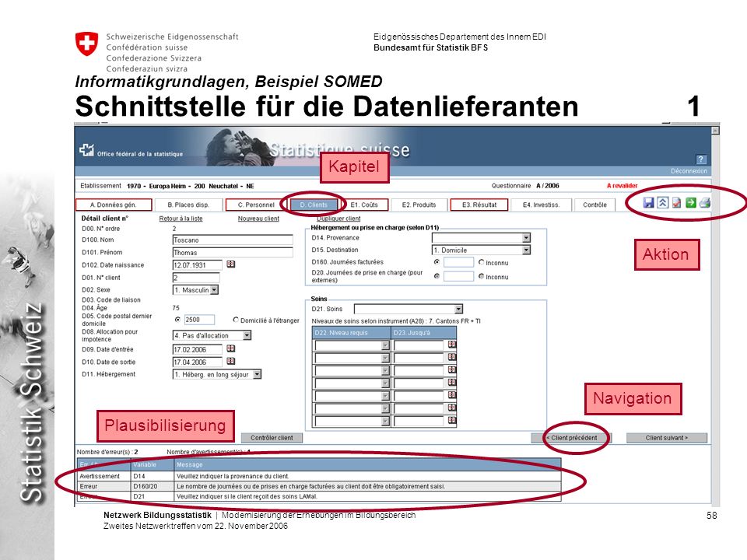
Task: Open calendar in third D23 Jusqu'à row
Action: coord(452,370)
